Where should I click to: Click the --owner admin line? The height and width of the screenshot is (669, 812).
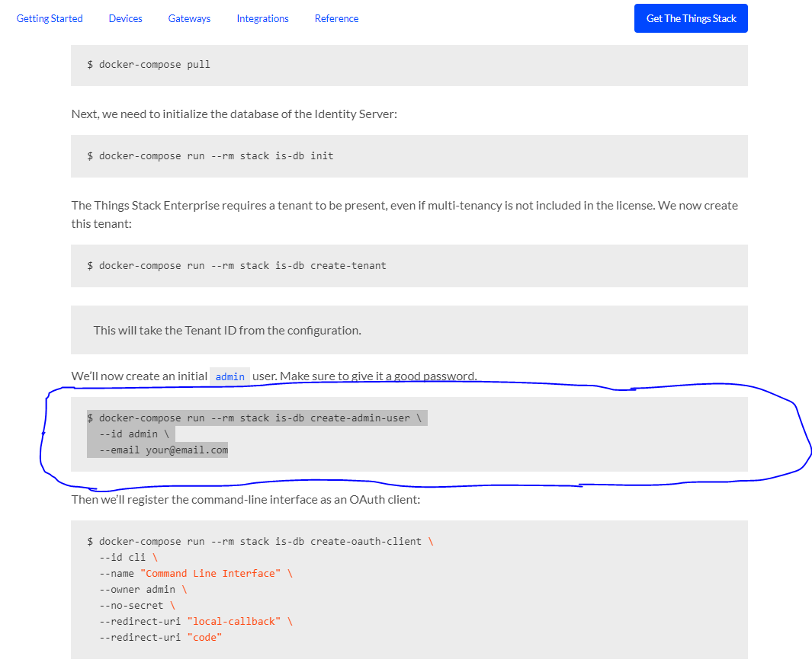(x=143, y=590)
